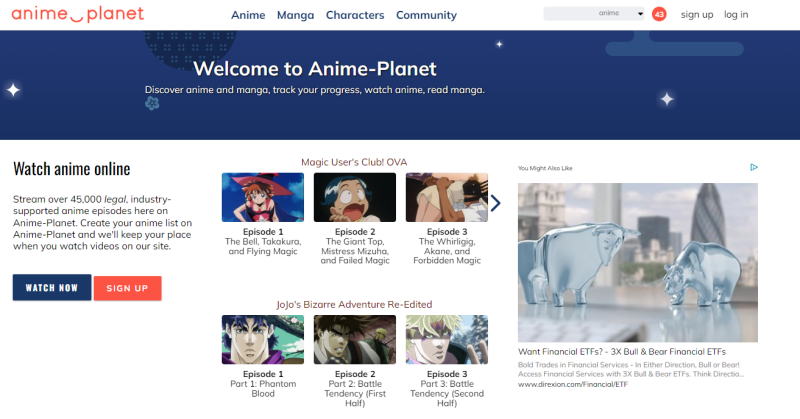800x419 pixels.
Task: Click the You Might Also Like label
Action: coord(545,168)
